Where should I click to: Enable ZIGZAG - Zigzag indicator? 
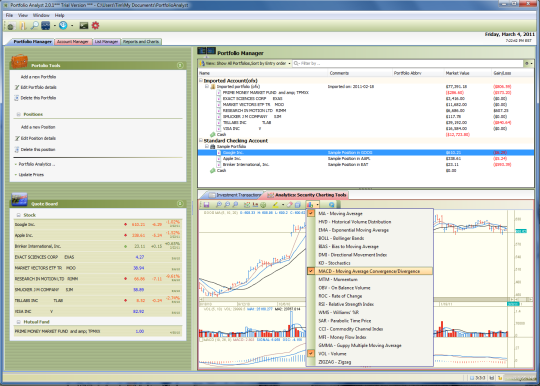pos(370,362)
